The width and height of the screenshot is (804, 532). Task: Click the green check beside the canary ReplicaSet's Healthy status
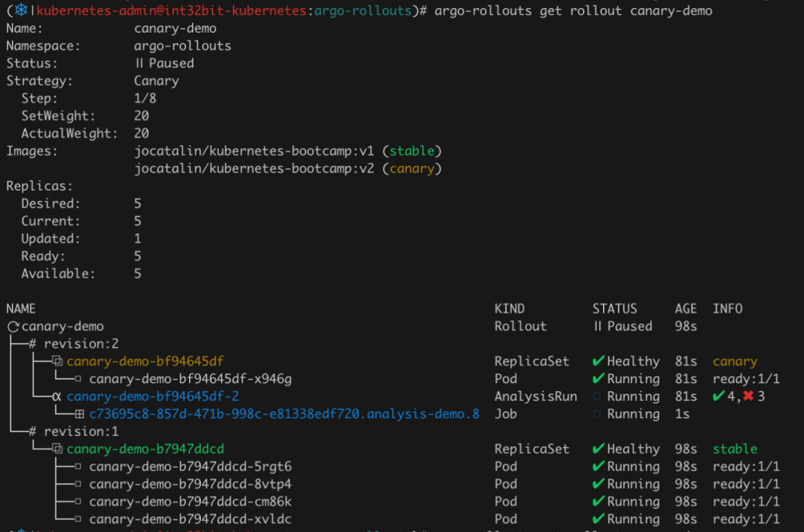click(598, 362)
